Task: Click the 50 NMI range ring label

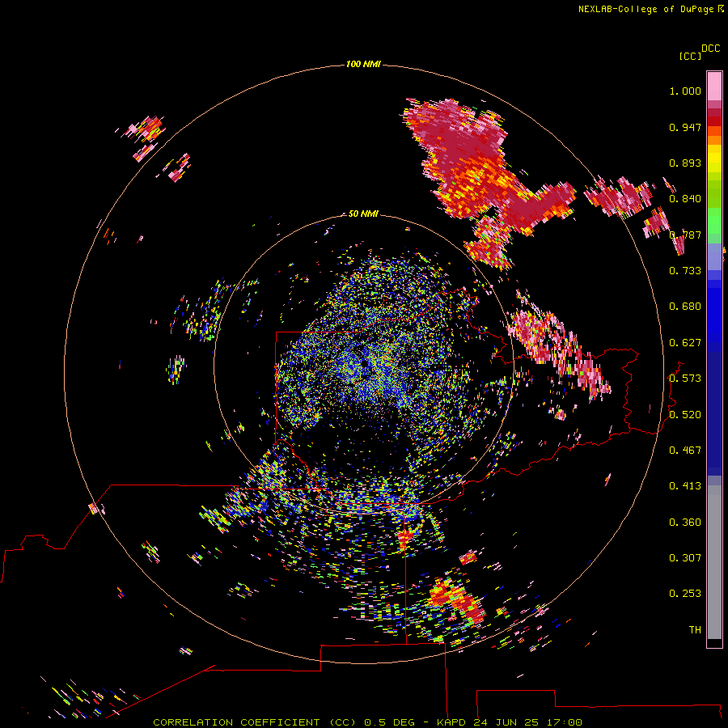Action: 363,214
